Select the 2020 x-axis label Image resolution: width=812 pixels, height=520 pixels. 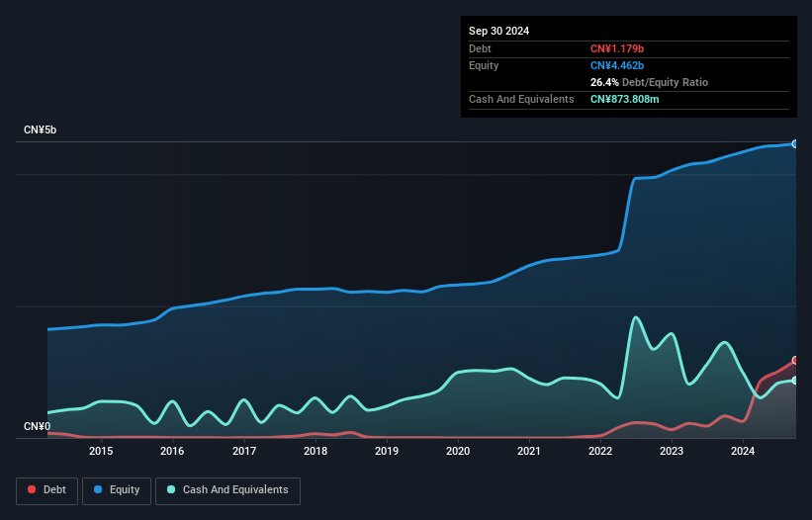click(x=458, y=452)
